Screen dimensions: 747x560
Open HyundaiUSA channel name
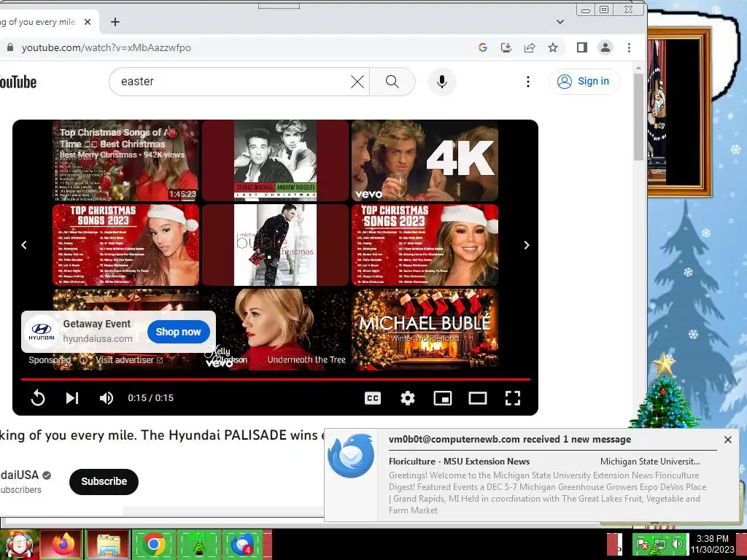(19, 475)
